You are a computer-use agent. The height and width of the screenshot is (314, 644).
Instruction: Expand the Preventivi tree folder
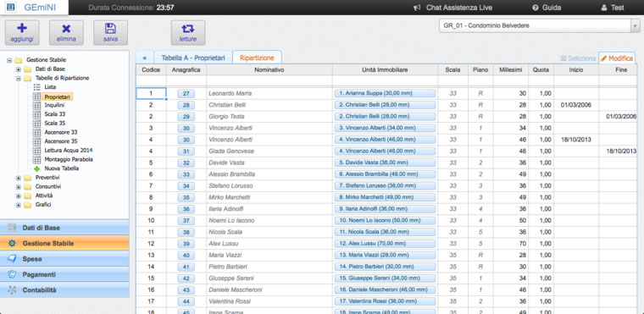pyautogui.click(x=18, y=178)
